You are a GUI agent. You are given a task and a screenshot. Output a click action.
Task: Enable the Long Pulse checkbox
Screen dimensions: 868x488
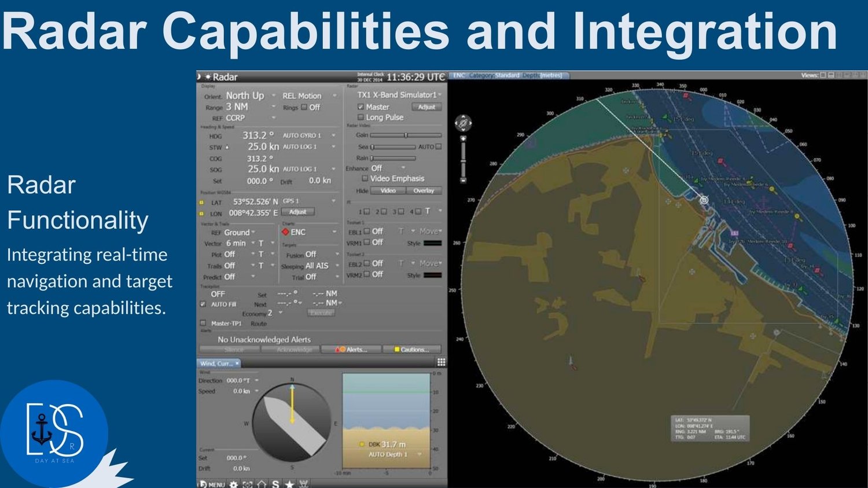pos(361,118)
